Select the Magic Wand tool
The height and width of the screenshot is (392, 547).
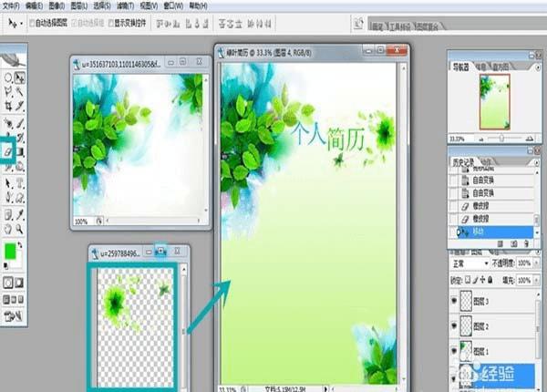[x=20, y=91]
